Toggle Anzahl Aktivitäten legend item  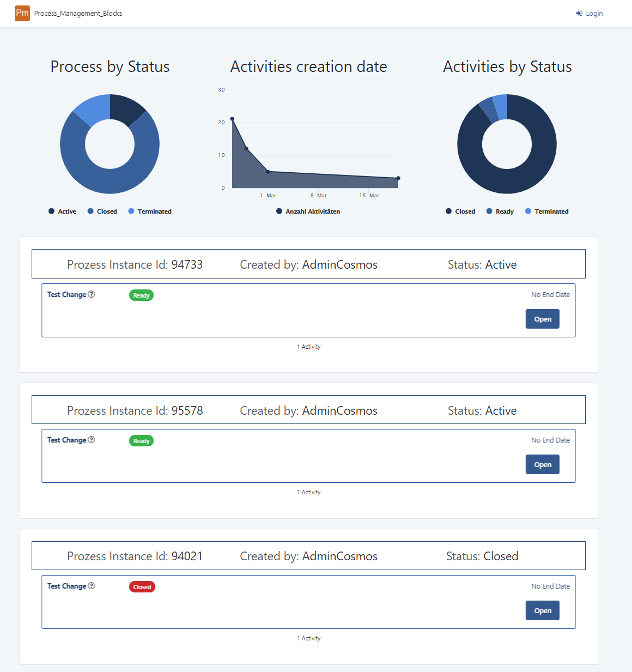tap(308, 211)
